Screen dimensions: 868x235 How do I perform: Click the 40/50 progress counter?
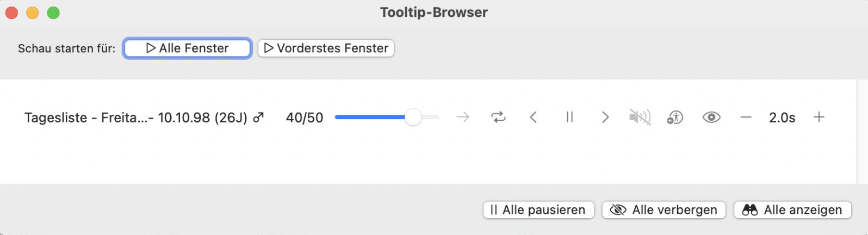pos(305,117)
